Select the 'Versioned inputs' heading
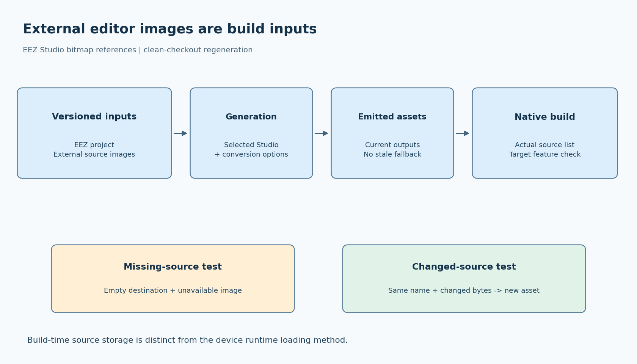The image size is (637, 364). pos(94,117)
